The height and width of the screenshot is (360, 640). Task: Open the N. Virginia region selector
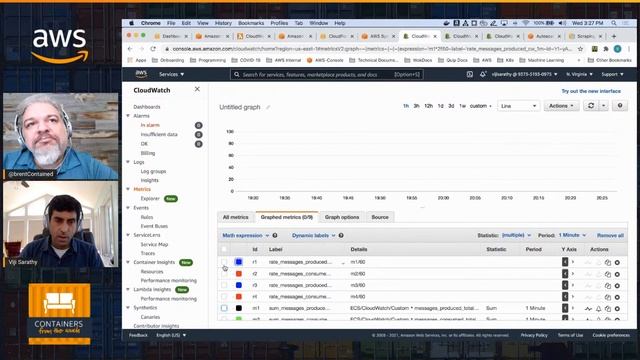pyautogui.click(x=579, y=74)
